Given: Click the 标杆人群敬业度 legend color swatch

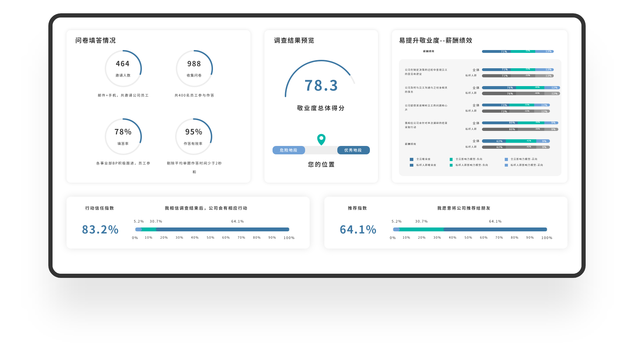Looking at the screenshot, I should tap(412, 165).
